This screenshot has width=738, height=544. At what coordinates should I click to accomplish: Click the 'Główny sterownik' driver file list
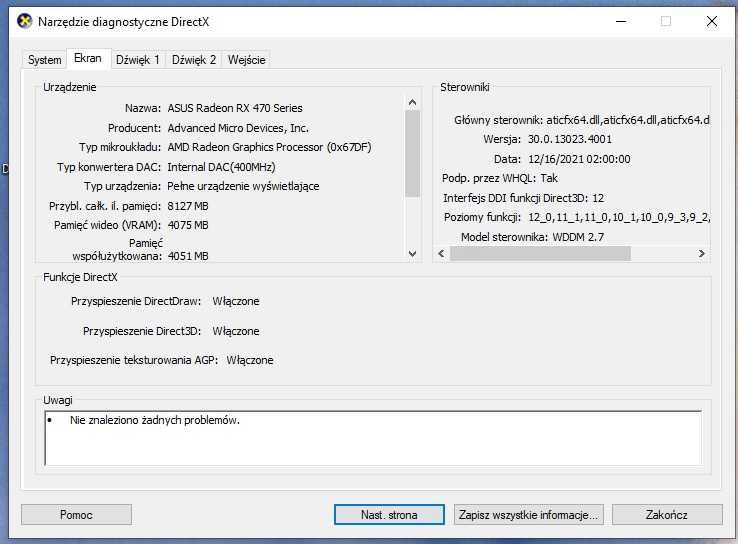628,120
